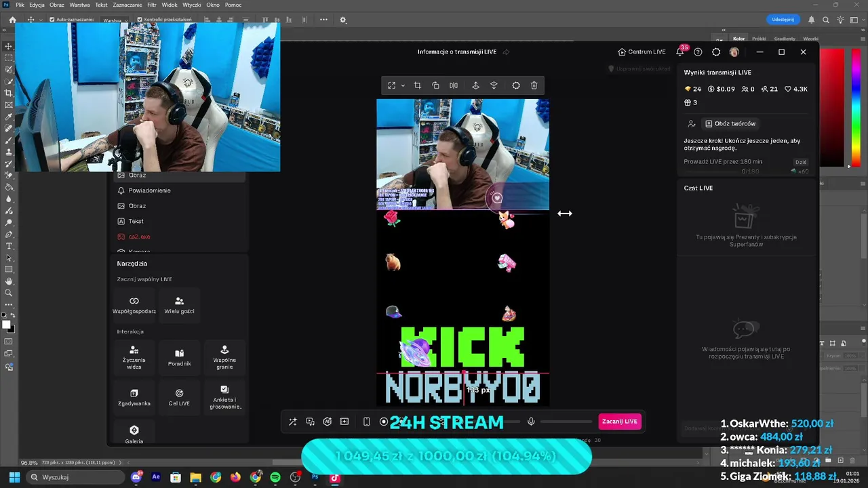The height and width of the screenshot is (488, 868).
Task: Open help question mark icon in LIVE Studio
Action: coord(698,52)
